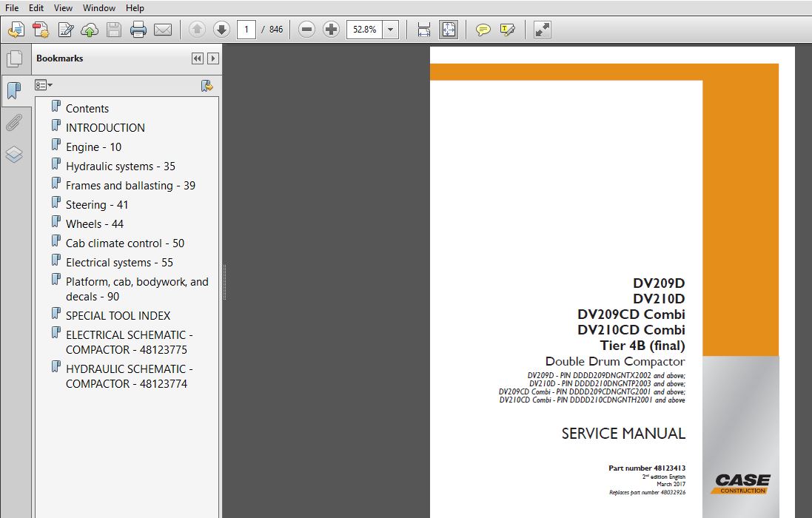Click the Print icon

tap(138, 30)
